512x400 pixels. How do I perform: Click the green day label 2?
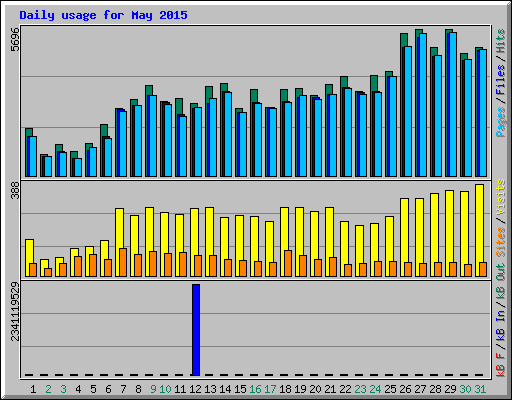(48, 389)
